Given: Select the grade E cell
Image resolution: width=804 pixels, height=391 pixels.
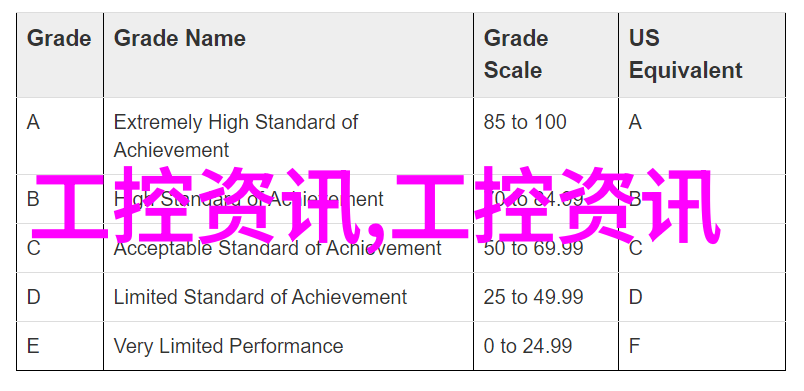Looking at the screenshot, I should (60, 346).
